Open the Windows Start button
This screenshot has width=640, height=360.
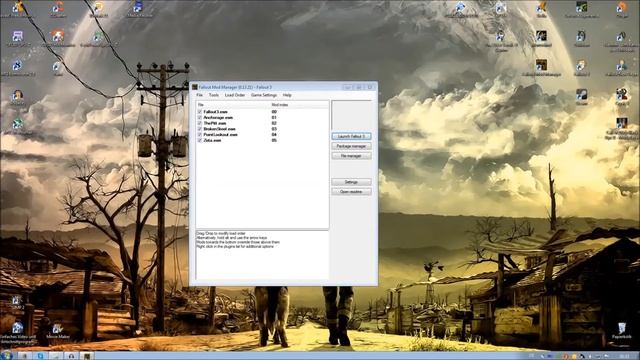click(7, 356)
